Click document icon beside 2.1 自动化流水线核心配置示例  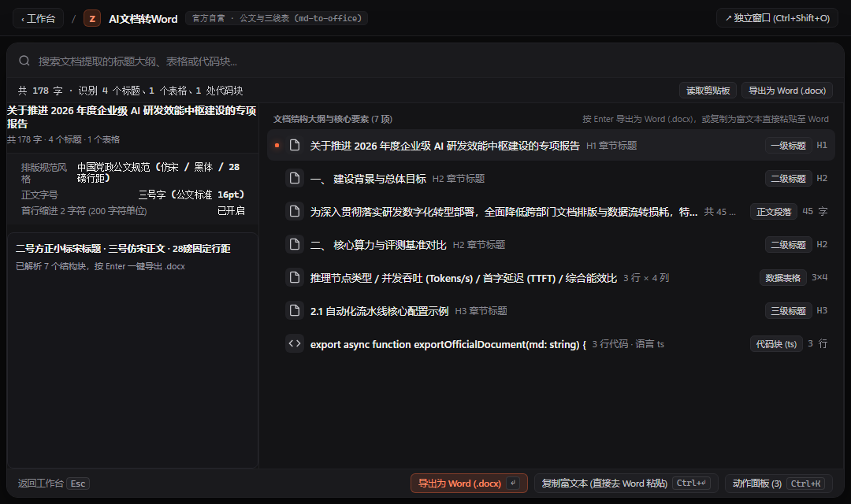click(x=295, y=310)
